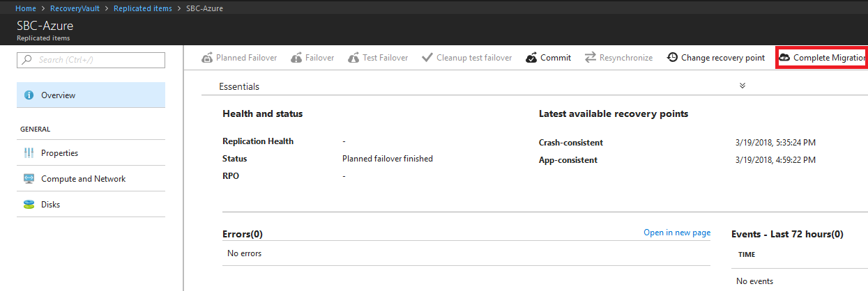Viewport: 868px width, 291px height.
Task: Click the Cleanup test failover checkmark icon
Action: [427, 58]
